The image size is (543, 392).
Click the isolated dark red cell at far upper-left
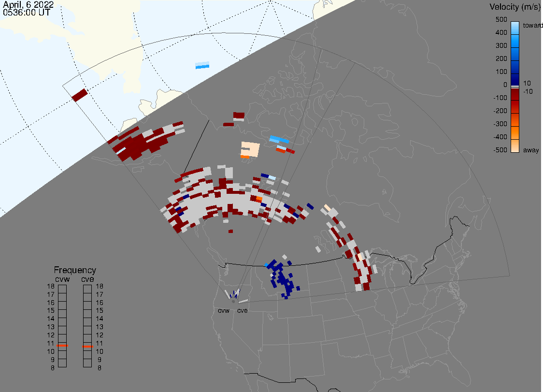[79, 95]
